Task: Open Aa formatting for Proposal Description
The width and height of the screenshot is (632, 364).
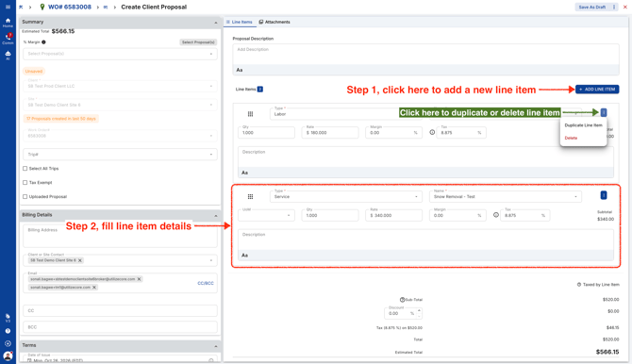Action: pos(240,70)
